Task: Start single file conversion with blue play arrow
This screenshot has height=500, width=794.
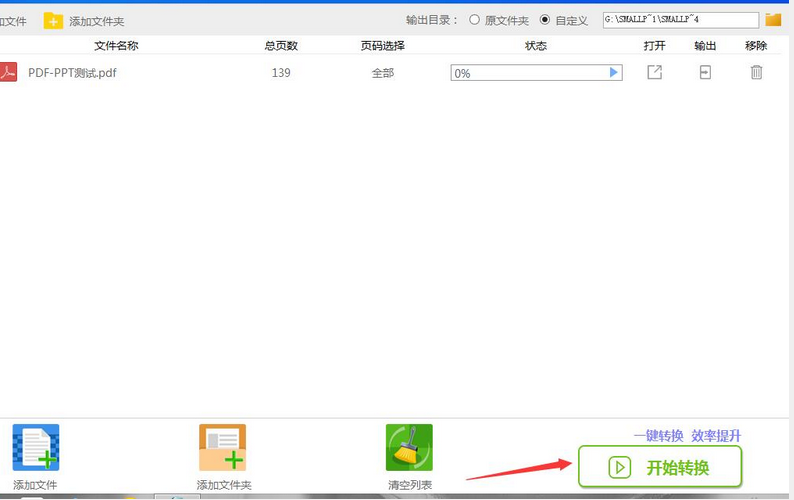Action: pyautogui.click(x=613, y=72)
